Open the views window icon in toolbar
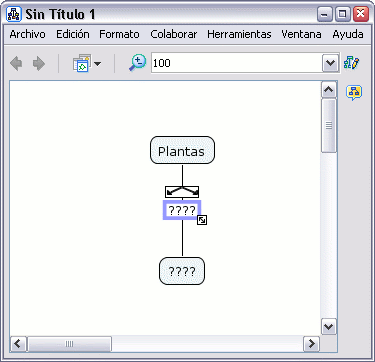 click(x=82, y=63)
